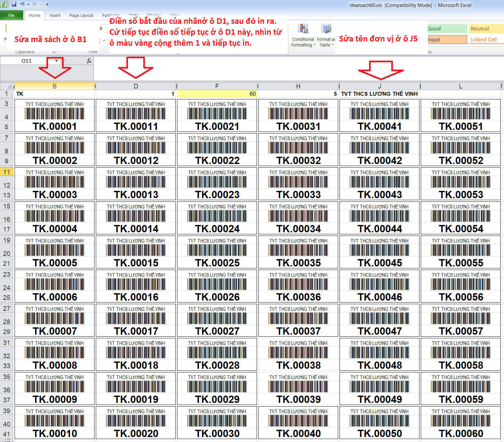Click label code TK.00031

[298, 126]
